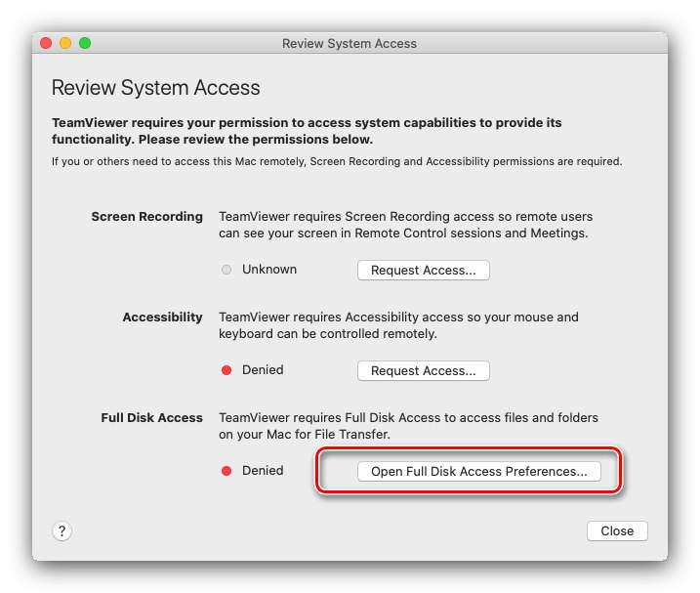
Task: Select the Full Disk Access label
Action: (x=151, y=418)
